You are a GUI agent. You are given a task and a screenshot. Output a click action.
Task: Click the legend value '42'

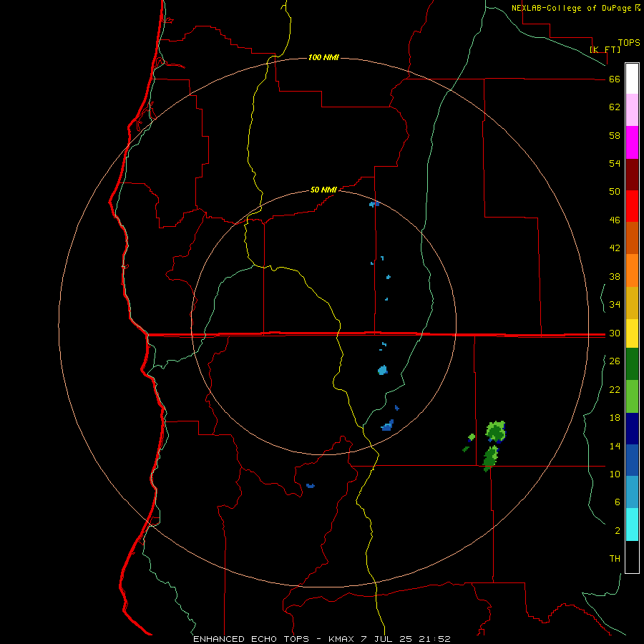click(x=615, y=248)
